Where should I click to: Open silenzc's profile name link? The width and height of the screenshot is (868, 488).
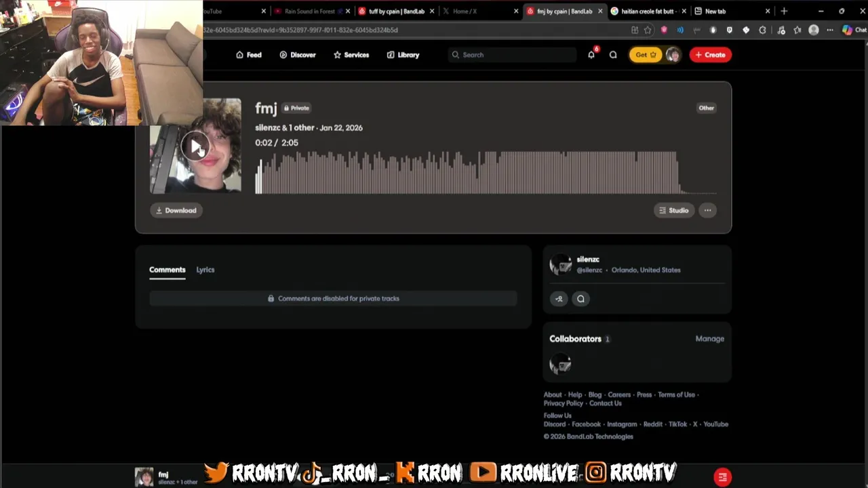tap(588, 260)
